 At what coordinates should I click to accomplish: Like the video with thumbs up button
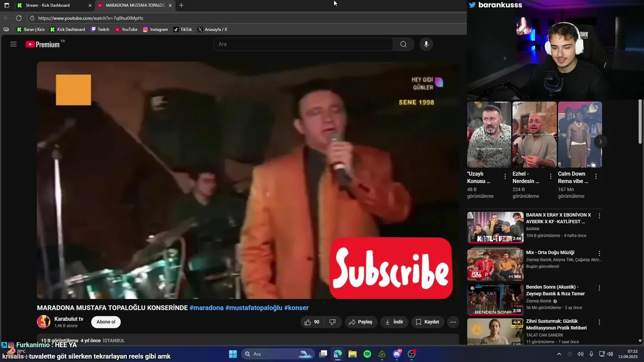pyautogui.click(x=312, y=322)
